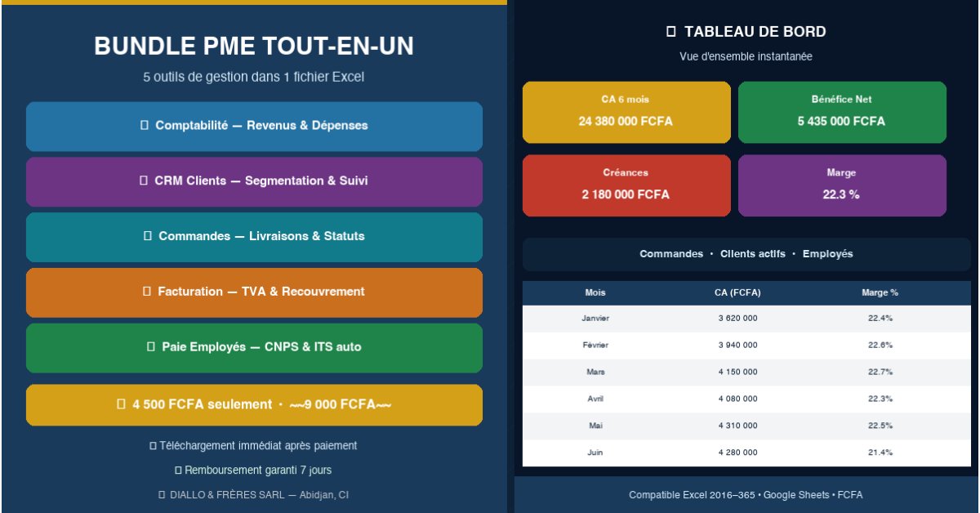Click the 4 500 FCFA seulement price bar
Screen dimensions: 980x513
click(254, 405)
